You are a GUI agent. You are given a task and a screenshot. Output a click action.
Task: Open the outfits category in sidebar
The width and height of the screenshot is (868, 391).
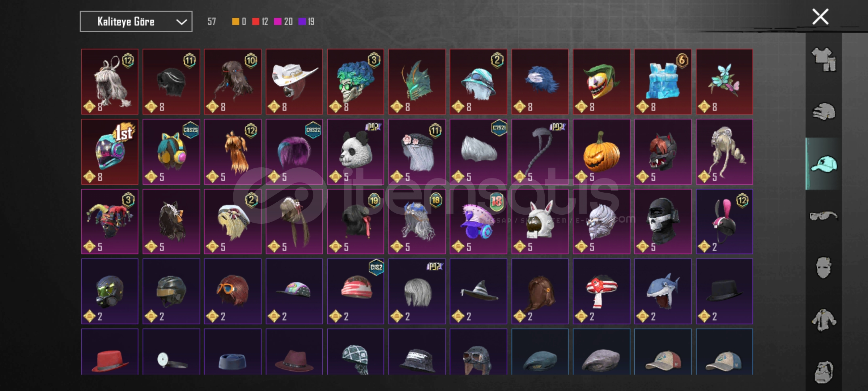(x=824, y=60)
